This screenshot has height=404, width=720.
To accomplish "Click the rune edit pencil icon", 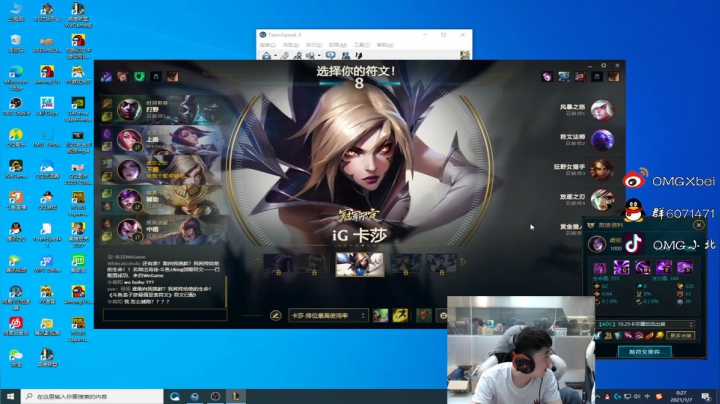I will coord(276,315).
